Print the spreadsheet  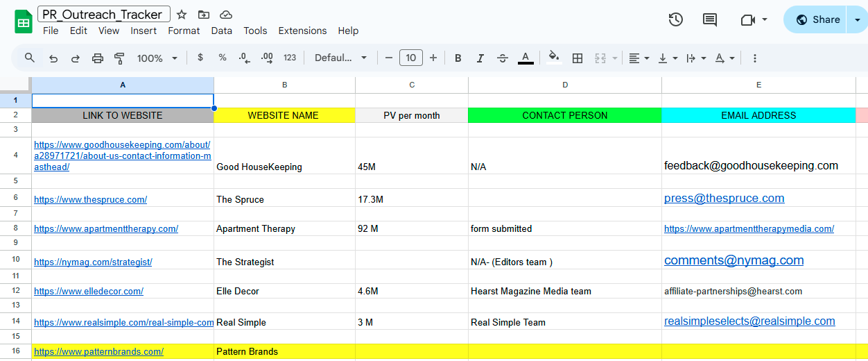(98, 58)
